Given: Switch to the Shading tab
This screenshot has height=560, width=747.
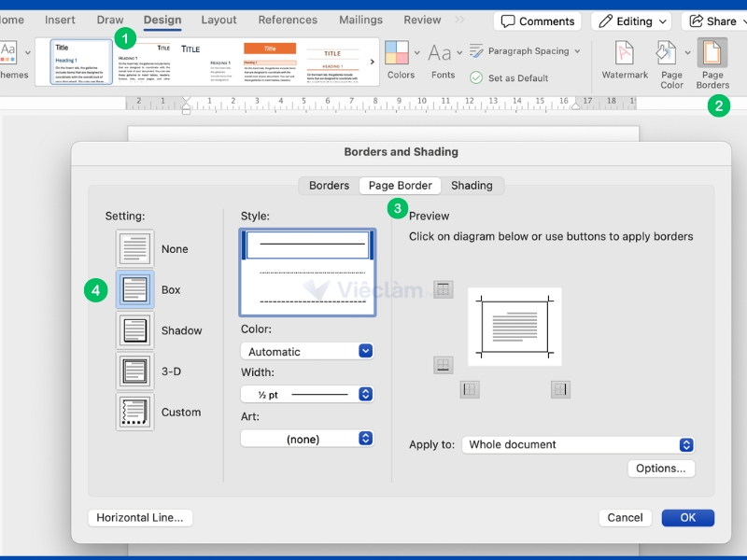Looking at the screenshot, I should (x=472, y=186).
